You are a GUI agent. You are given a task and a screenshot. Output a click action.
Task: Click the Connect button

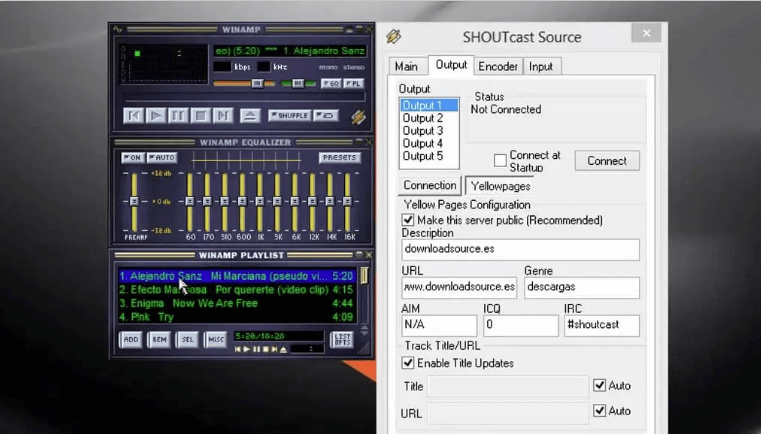tap(607, 161)
